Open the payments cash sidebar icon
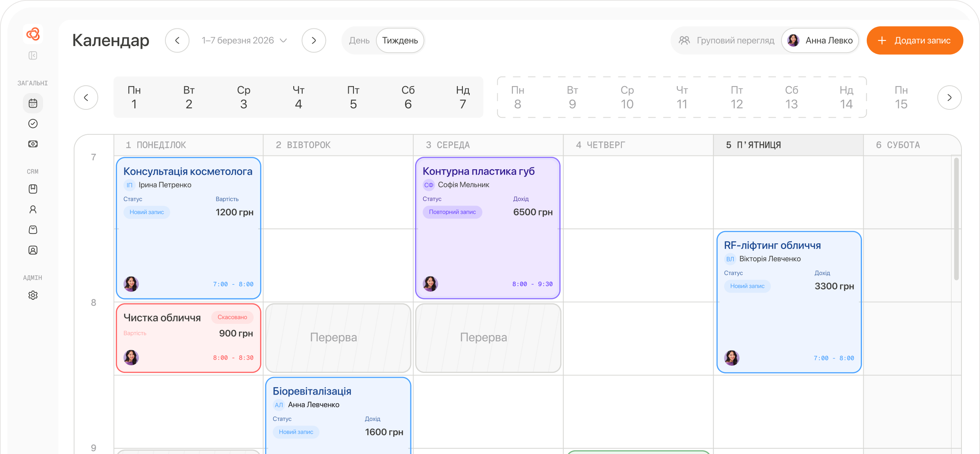The height and width of the screenshot is (454, 980). click(x=33, y=144)
